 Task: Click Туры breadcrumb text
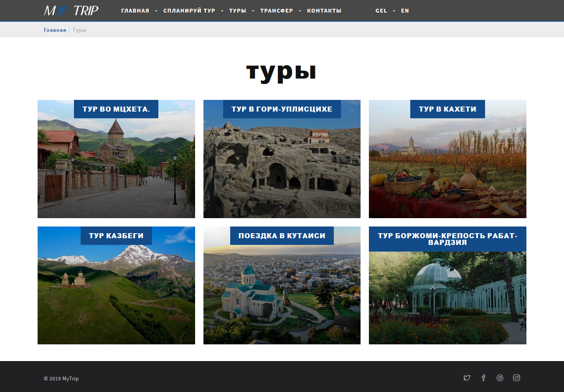coord(79,30)
